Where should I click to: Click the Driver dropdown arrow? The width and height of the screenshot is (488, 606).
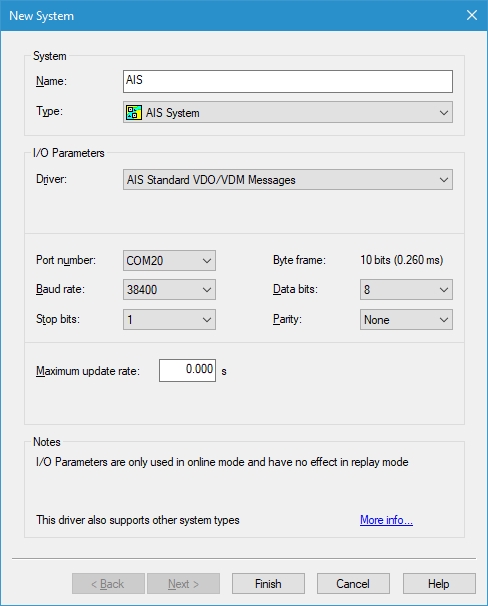444,180
